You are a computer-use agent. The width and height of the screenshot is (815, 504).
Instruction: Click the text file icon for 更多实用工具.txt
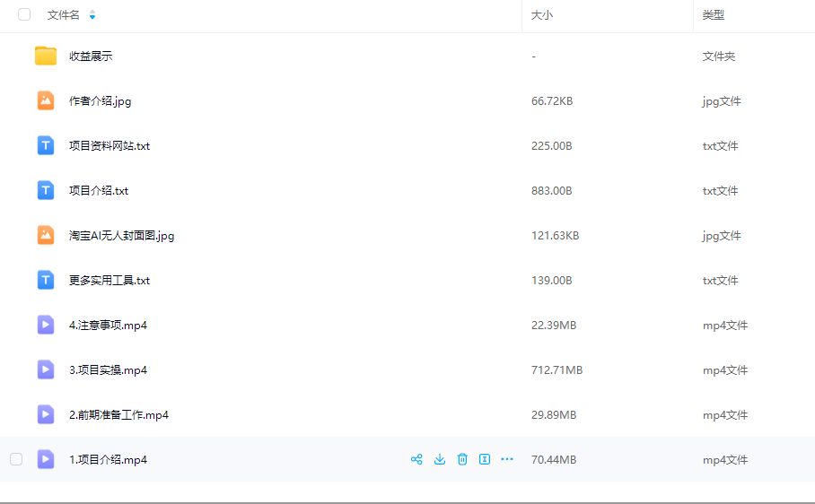pos(46,281)
